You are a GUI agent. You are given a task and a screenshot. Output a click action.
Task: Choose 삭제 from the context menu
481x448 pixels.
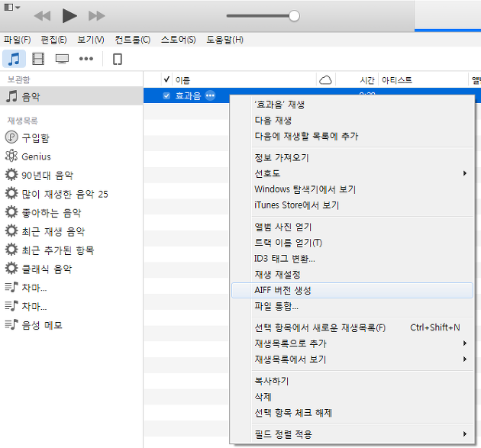click(x=352, y=397)
